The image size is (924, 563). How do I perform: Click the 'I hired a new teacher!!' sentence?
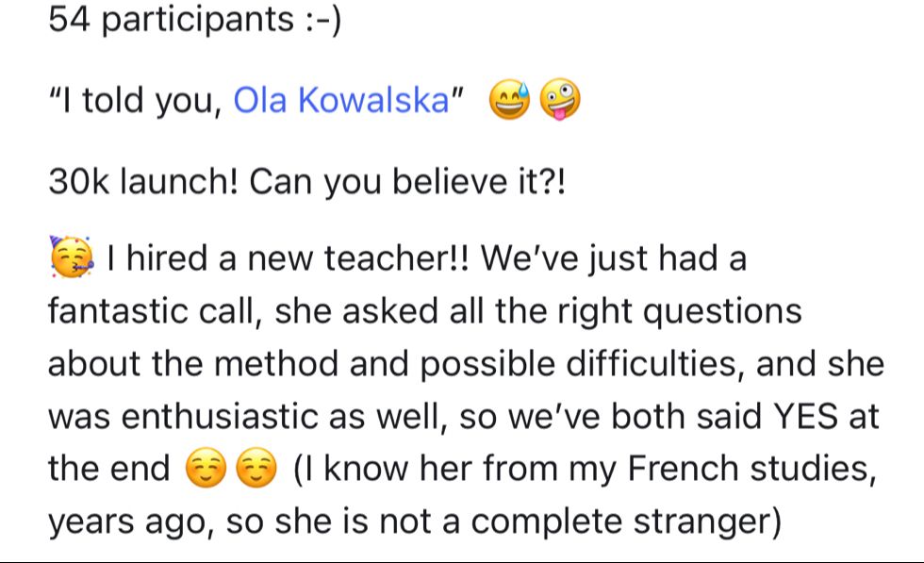click(x=288, y=258)
